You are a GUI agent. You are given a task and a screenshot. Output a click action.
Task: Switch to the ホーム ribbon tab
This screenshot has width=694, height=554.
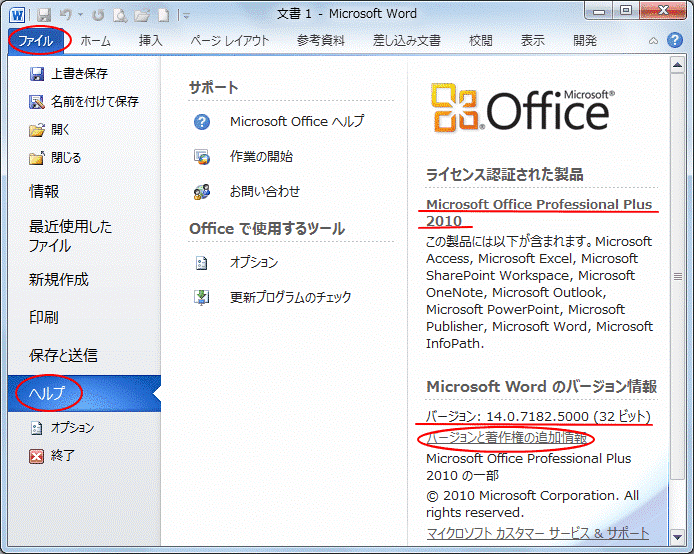[x=95, y=41]
